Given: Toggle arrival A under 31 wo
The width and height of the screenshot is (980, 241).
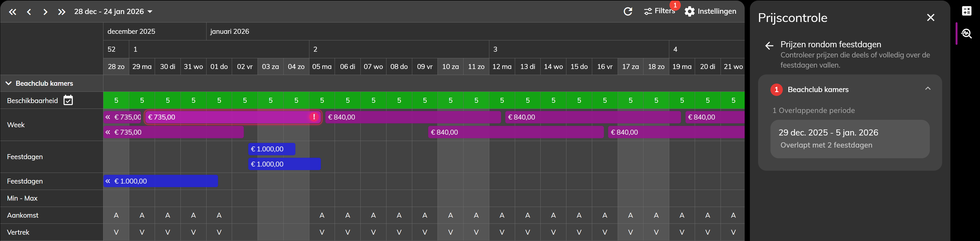Looking at the screenshot, I should pos(193,215).
